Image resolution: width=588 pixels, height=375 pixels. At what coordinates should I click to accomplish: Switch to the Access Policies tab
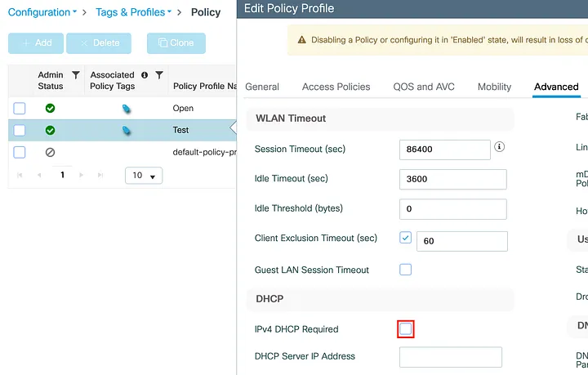(x=336, y=87)
